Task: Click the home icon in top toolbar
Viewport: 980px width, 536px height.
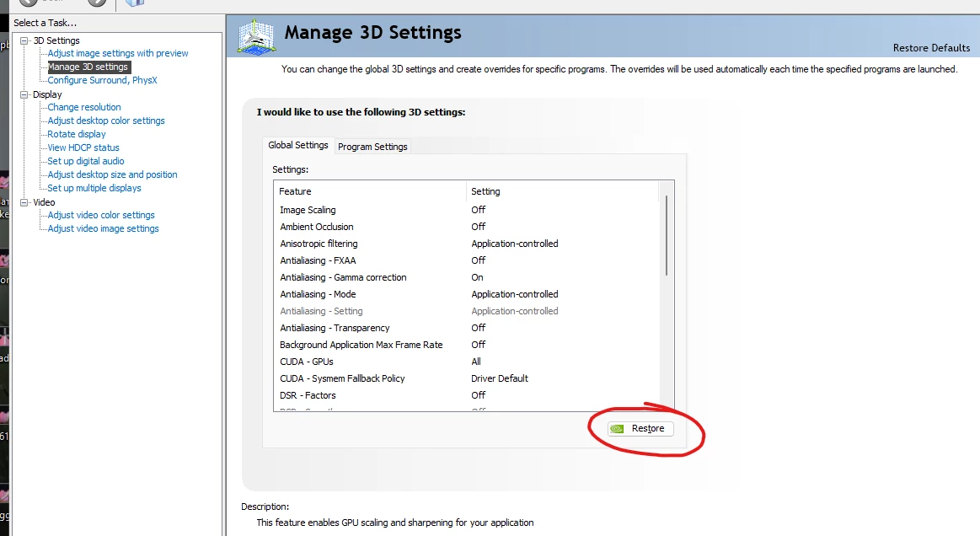Action: pos(134,3)
